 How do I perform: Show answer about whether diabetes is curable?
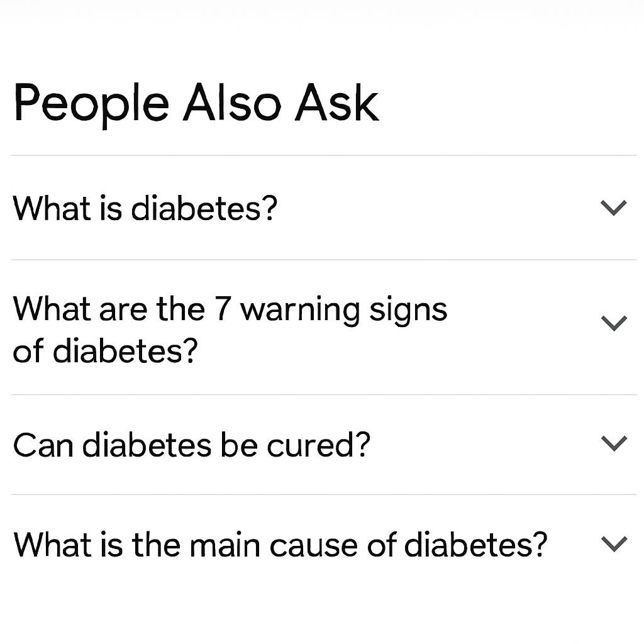coord(324,445)
